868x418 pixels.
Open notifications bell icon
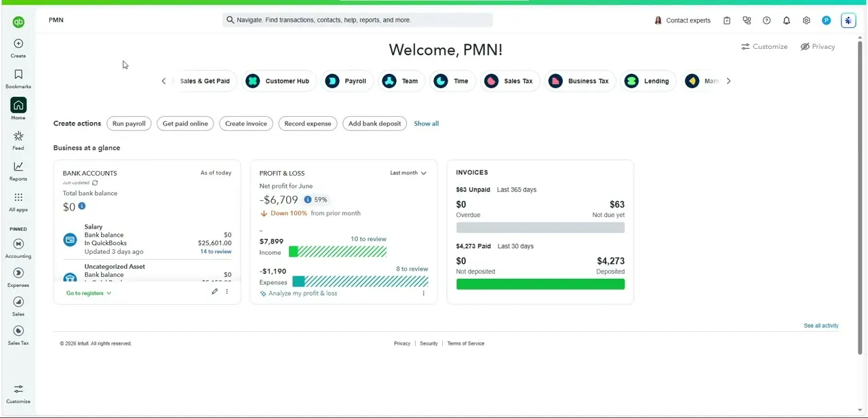click(x=787, y=20)
